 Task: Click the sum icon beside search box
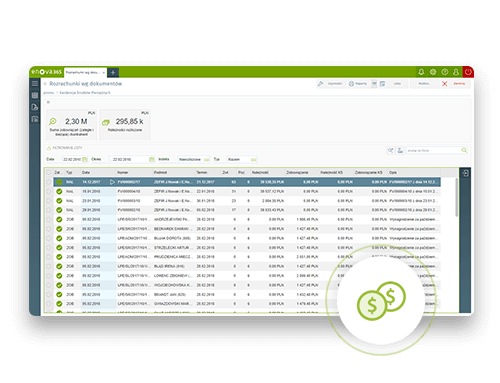coord(400,150)
